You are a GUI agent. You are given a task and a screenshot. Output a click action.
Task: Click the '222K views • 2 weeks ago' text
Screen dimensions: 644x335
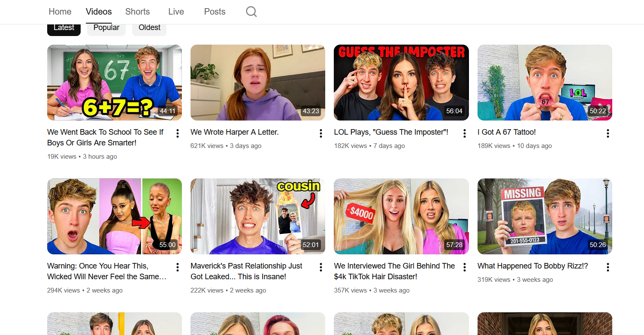coord(228,290)
